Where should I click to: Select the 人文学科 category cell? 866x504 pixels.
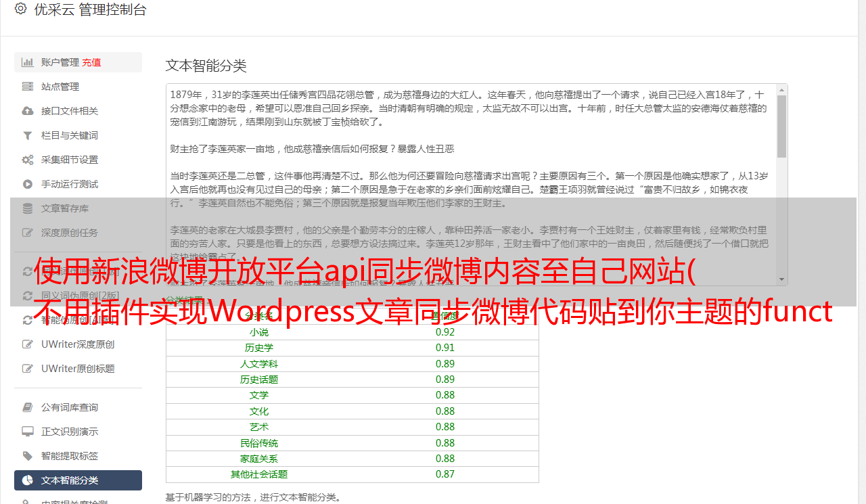pyautogui.click(x=259, y=364)
